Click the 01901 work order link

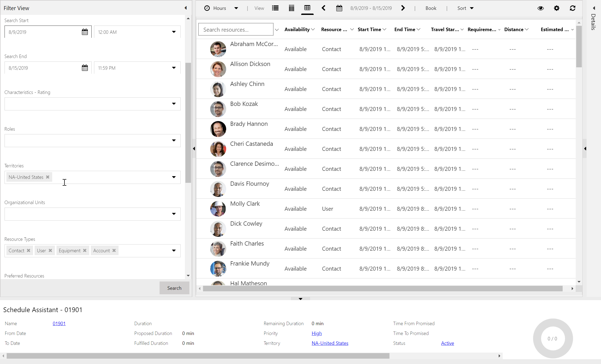59,323
